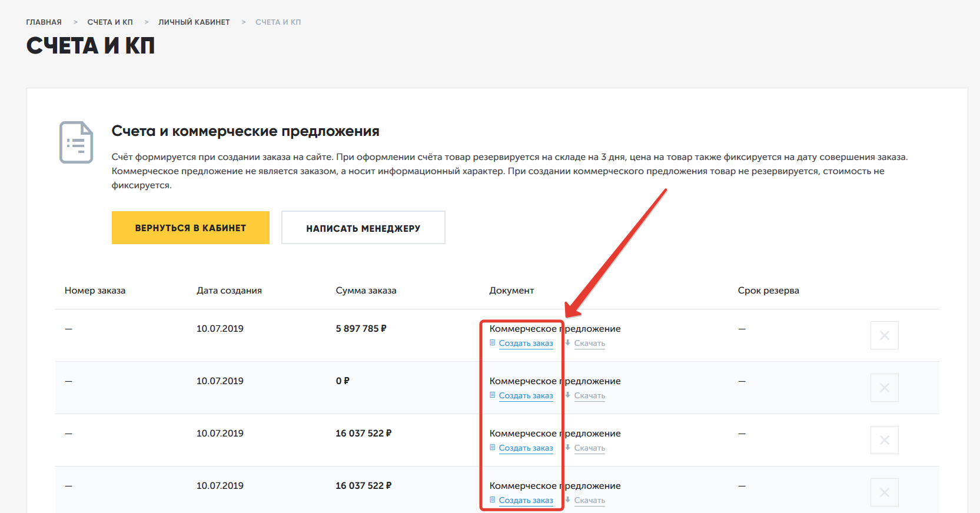Click the 'Сумма заказа' column header
The image size is (980, 513).
[x=366, y=291]
